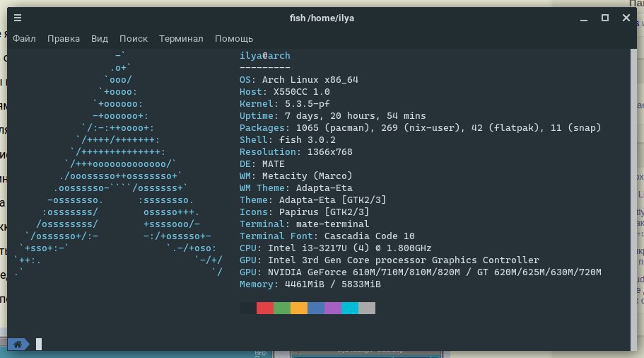Click the Uptime line

tap(333, 116)
